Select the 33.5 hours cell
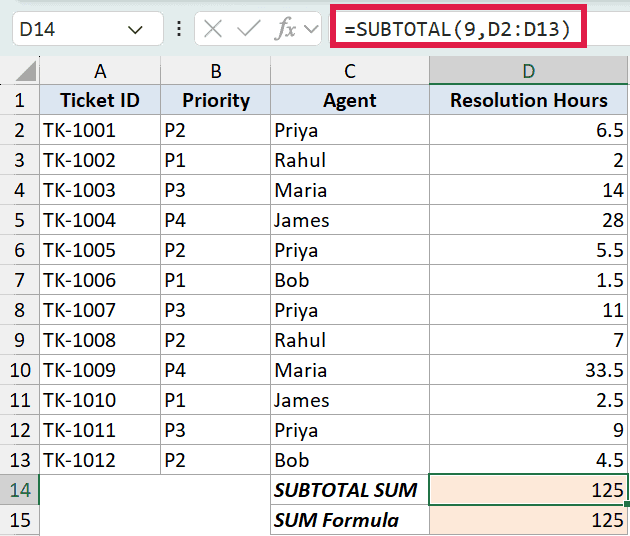Image resolution: width=630 pixels, height=536 pixels. click(529, 370)
